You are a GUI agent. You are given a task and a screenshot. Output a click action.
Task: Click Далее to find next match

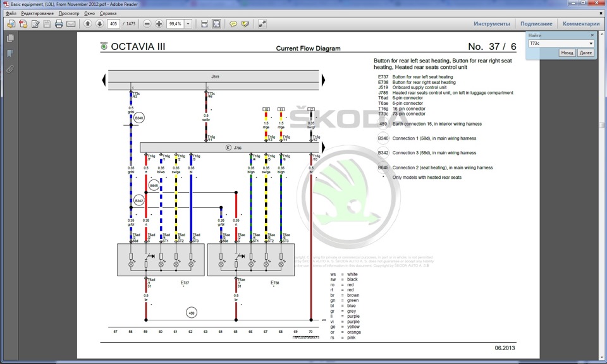[x=586, y=52]
